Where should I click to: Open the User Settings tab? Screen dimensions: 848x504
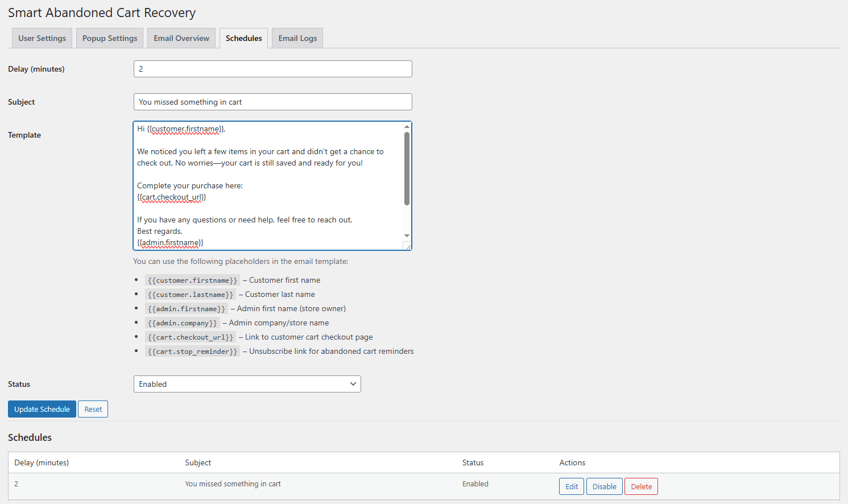pos(42,38)
